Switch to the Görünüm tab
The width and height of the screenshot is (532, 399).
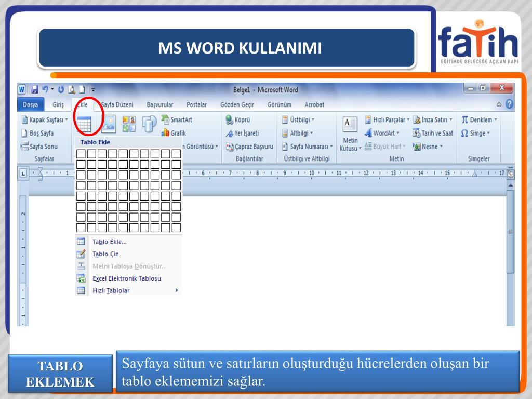tap(279, 104)
